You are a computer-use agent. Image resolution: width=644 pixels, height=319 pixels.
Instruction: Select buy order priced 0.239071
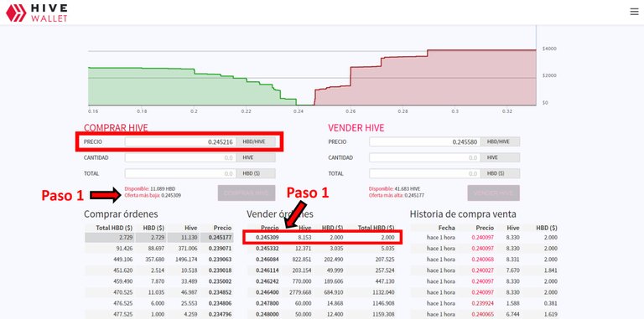[x=159, y=248]
